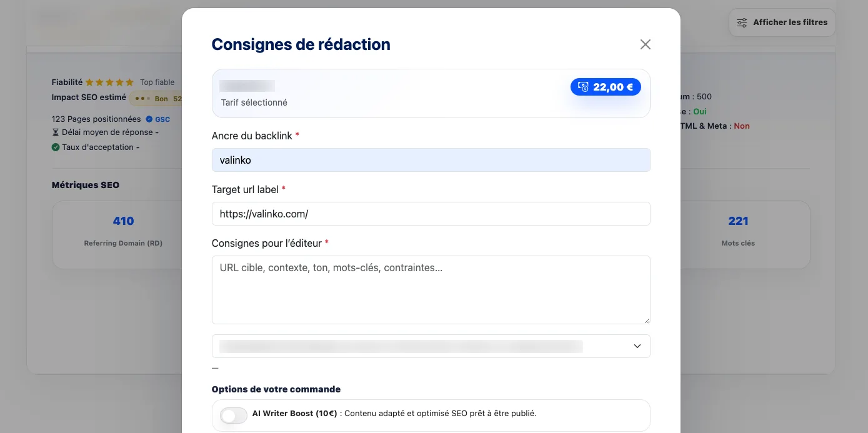The image size is (868, 433).
Task: Click the GSC verified badge icon
Action: click(x=149, y=119)
